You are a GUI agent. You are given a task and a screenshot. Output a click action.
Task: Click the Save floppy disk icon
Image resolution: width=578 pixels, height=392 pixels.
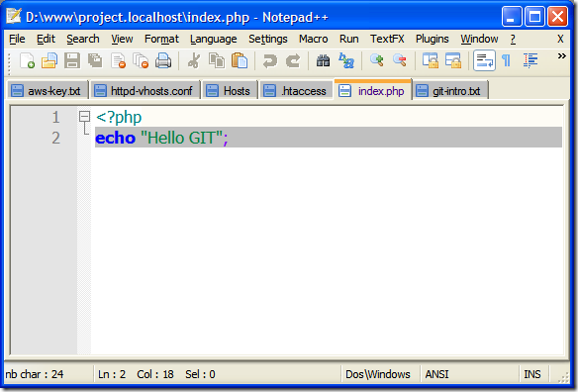72,60
